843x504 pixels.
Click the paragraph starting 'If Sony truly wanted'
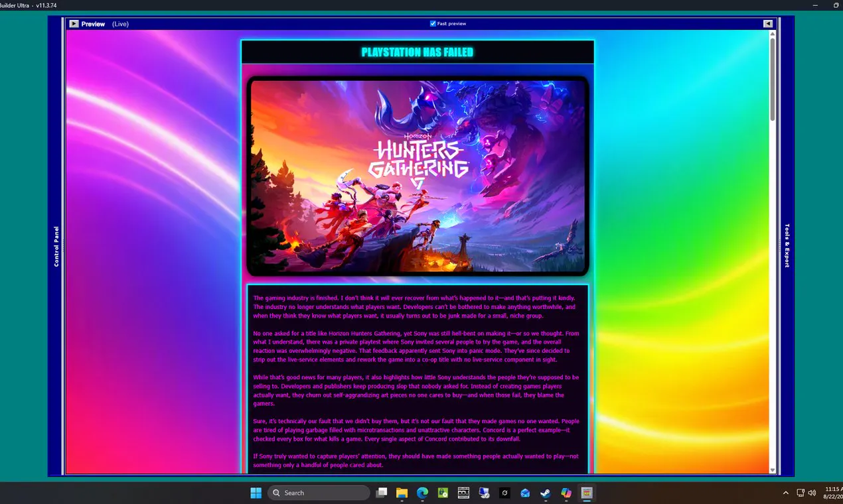click(x=416, y=461)
